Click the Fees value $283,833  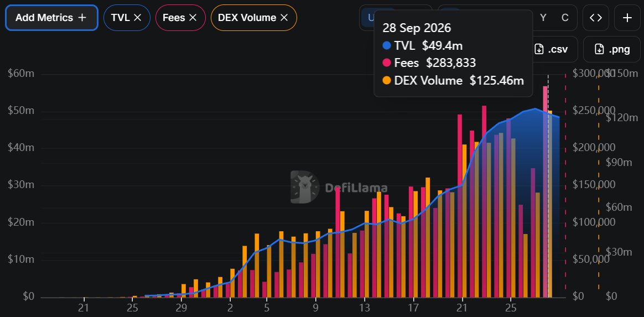pos(451,63)
